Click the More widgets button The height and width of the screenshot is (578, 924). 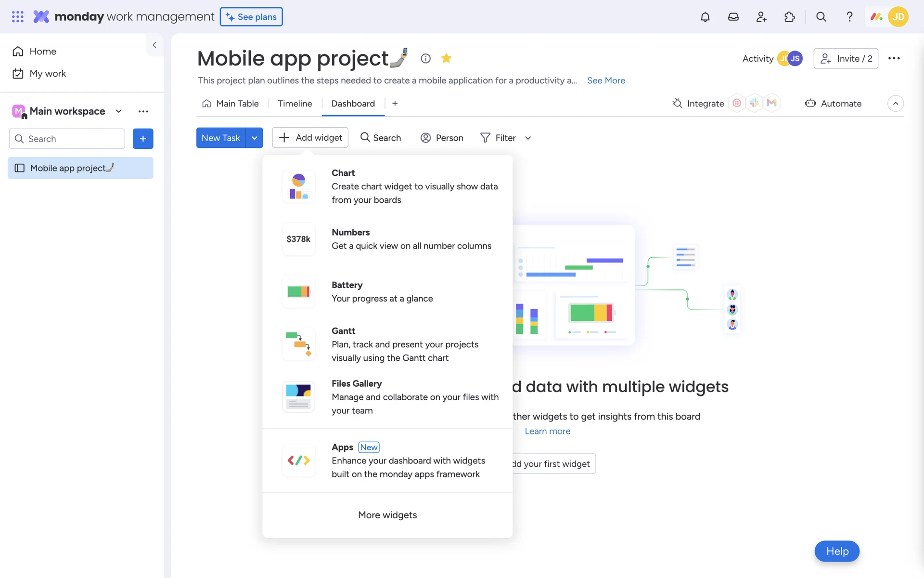387,515
